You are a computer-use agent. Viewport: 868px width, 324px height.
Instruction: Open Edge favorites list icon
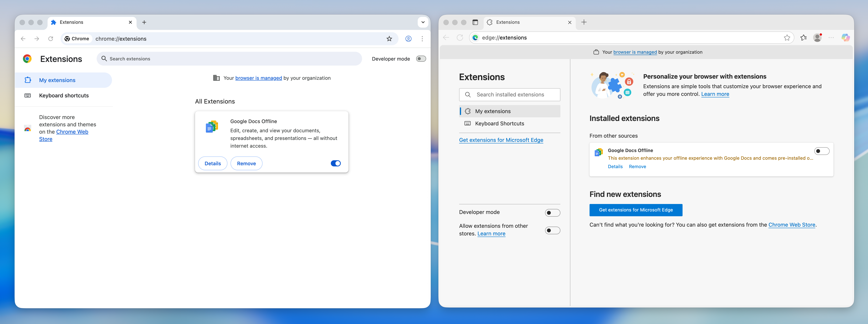click(x=803, y=38)
